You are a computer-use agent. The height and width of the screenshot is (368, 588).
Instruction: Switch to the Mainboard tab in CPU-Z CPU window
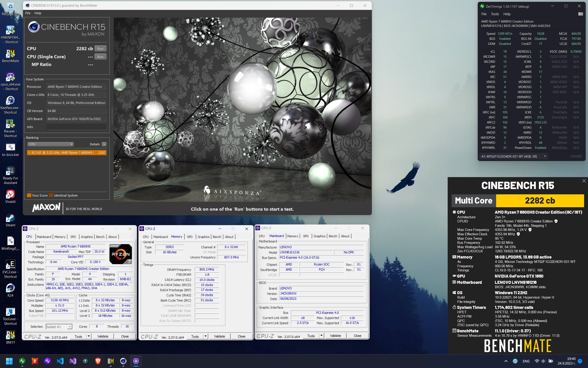pos(44,237)
